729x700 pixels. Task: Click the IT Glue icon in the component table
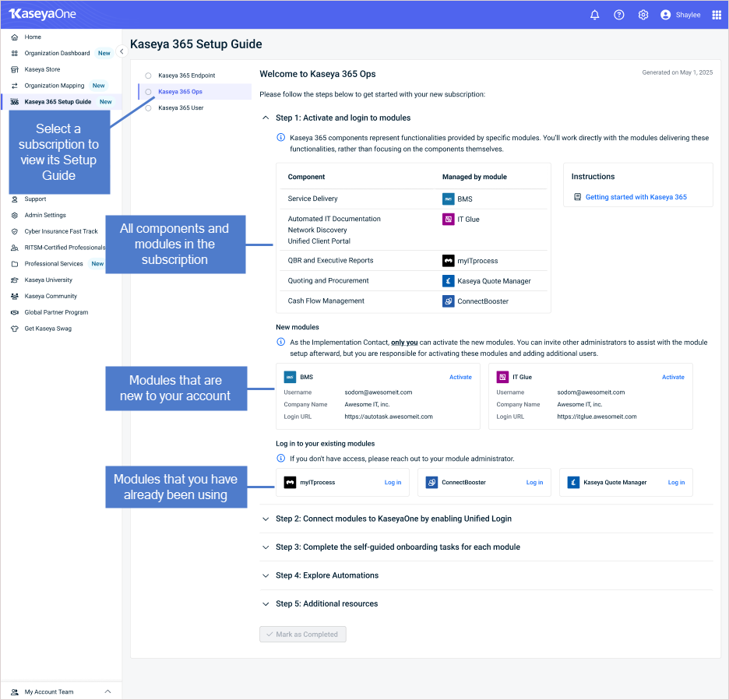tap(448, 219)
